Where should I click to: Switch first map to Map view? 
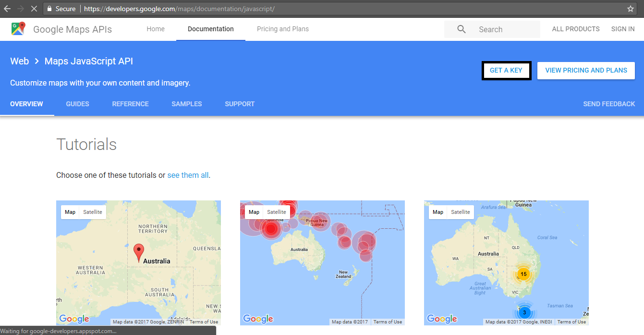[x=70, y=212]
